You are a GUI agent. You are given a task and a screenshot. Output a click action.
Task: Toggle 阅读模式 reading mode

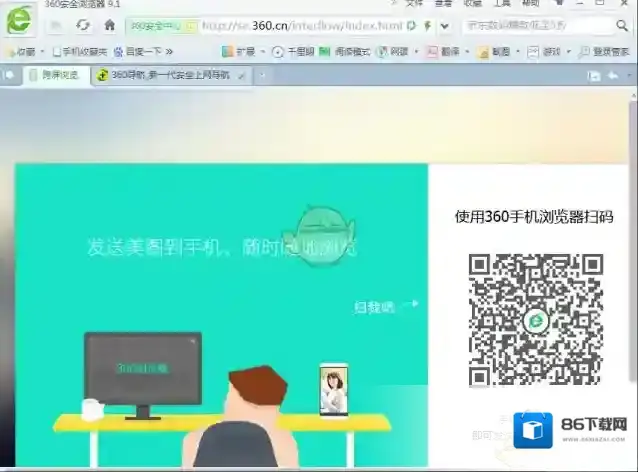click(345, 52)
